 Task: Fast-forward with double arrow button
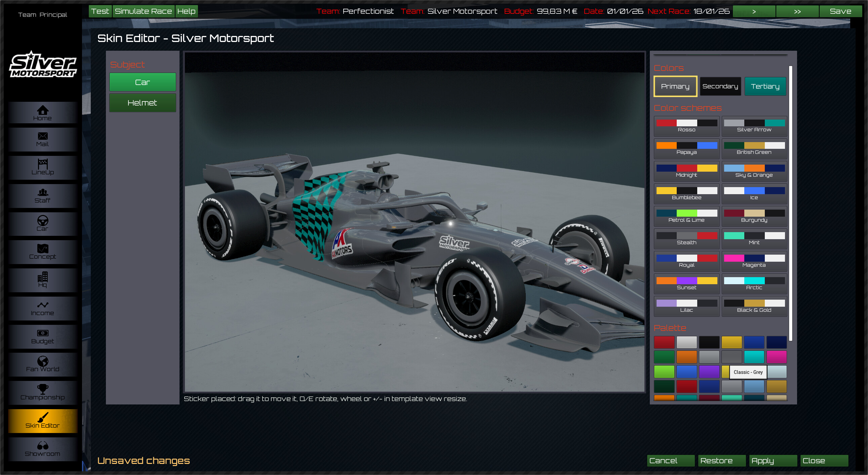tap(797, 11)
